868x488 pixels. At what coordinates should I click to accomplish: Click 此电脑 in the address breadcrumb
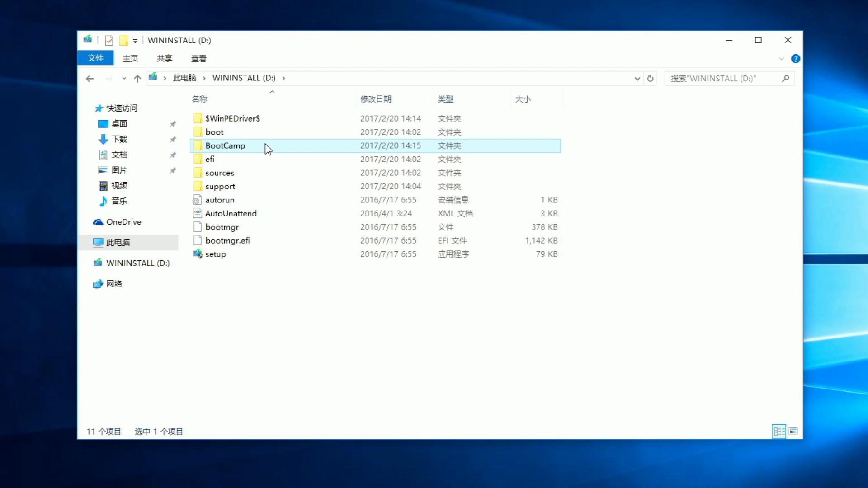184,78
